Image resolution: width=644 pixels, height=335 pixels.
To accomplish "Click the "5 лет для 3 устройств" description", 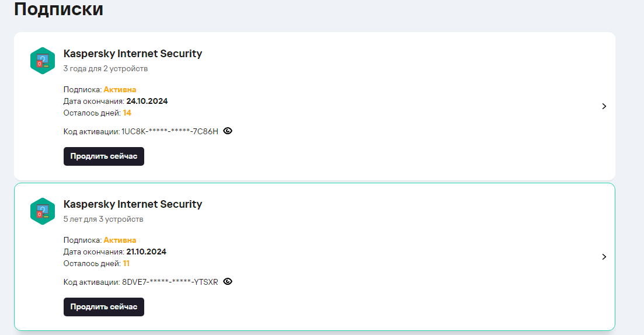I will [103, 219].
